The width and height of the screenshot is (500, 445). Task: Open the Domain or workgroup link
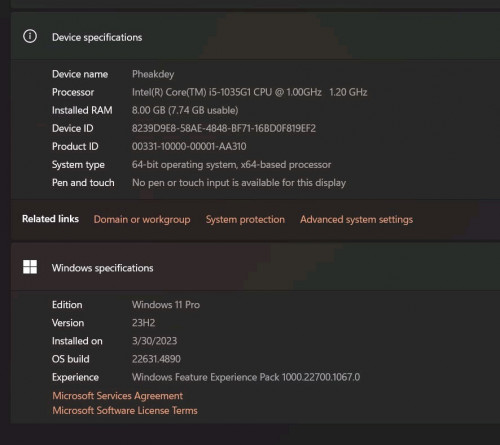coord(142,219)
